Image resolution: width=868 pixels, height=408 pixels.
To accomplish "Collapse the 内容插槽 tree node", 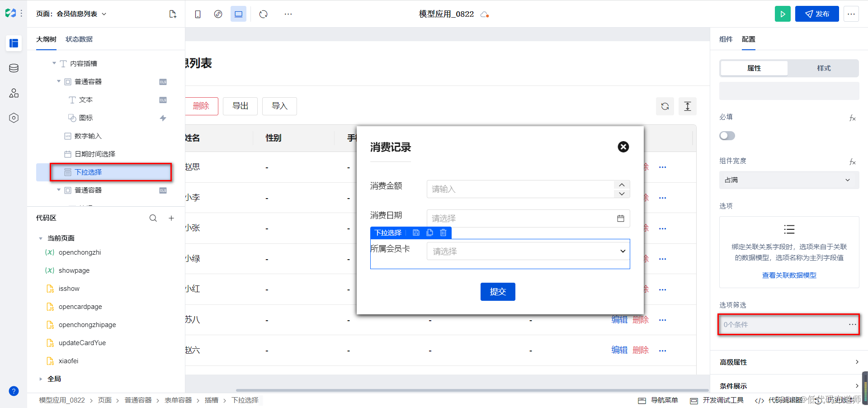I will pos(54,63).
